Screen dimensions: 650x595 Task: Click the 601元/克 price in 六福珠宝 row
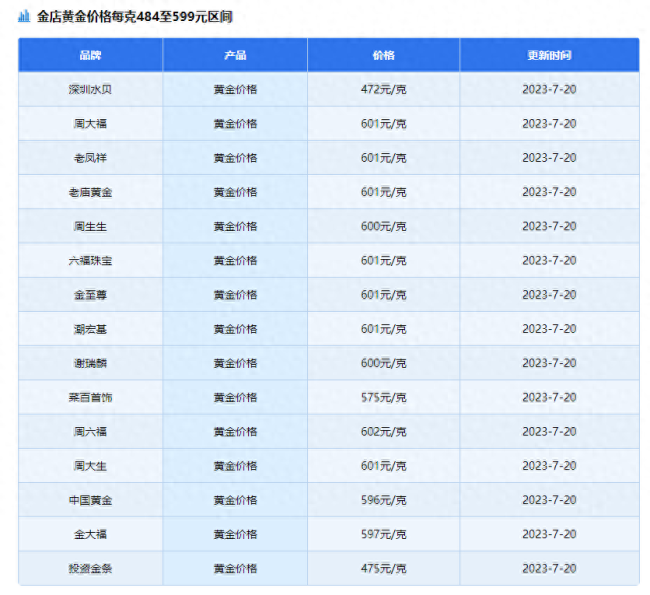(x=383, y=261)
